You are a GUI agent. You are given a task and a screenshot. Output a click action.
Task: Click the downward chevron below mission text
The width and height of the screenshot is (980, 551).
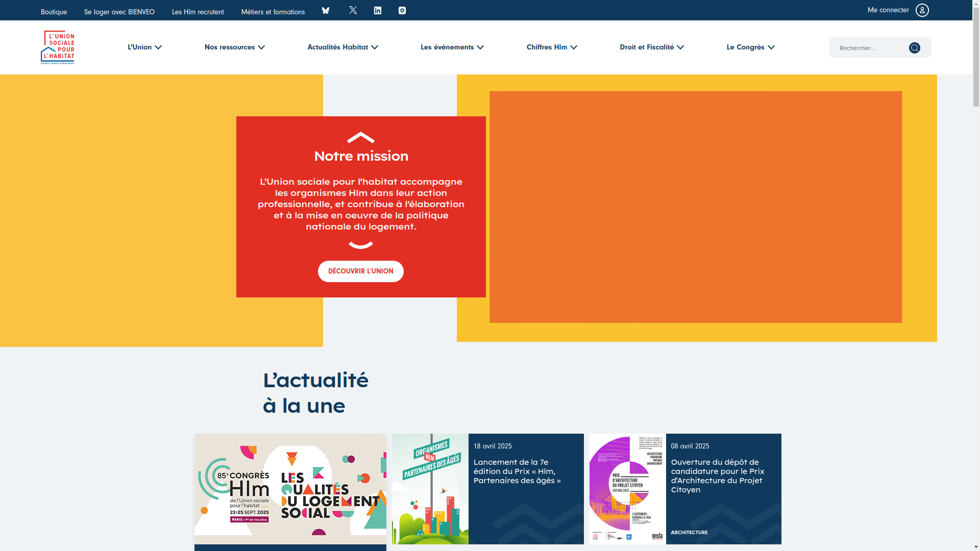coord(361,245)
